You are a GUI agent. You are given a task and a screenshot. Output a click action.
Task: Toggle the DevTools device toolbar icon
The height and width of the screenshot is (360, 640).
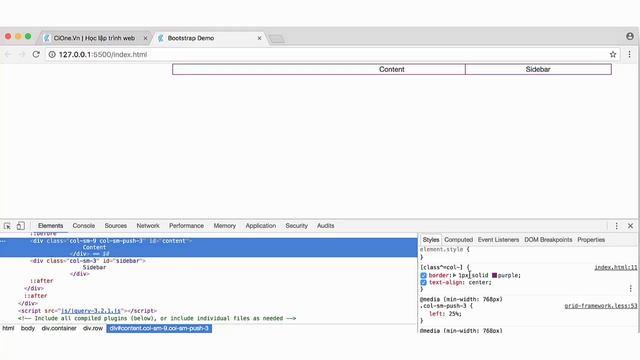20,226
